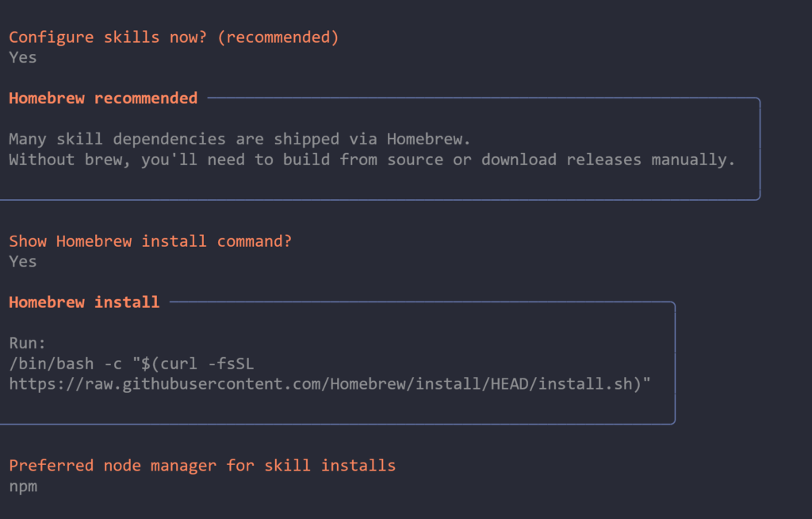Click the "Without brew" sentence start

tap(66, 160)
